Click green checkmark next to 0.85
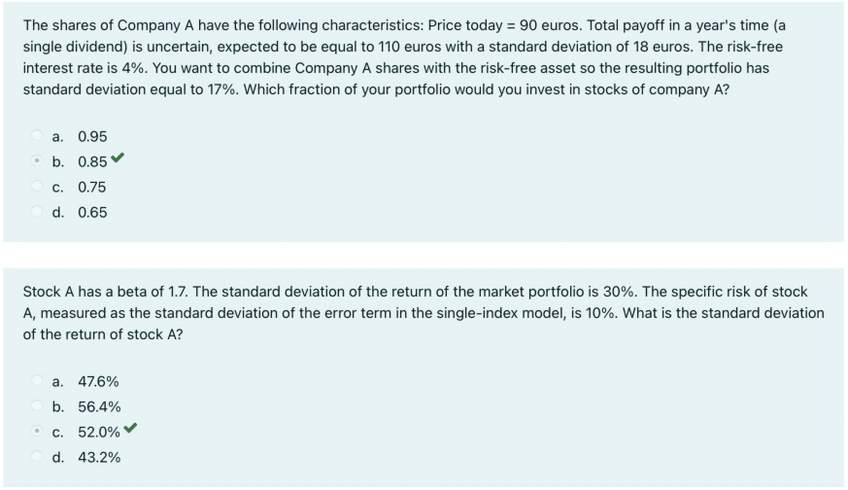Image resolution: width=848 pixels, height=490 pixels. click(x=119, y=161)
